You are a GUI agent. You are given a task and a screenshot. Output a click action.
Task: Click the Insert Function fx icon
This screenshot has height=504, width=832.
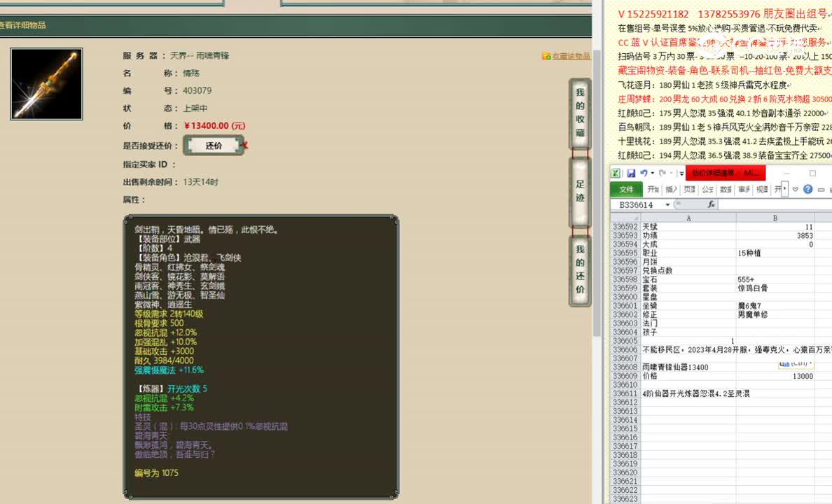point(711,204)
